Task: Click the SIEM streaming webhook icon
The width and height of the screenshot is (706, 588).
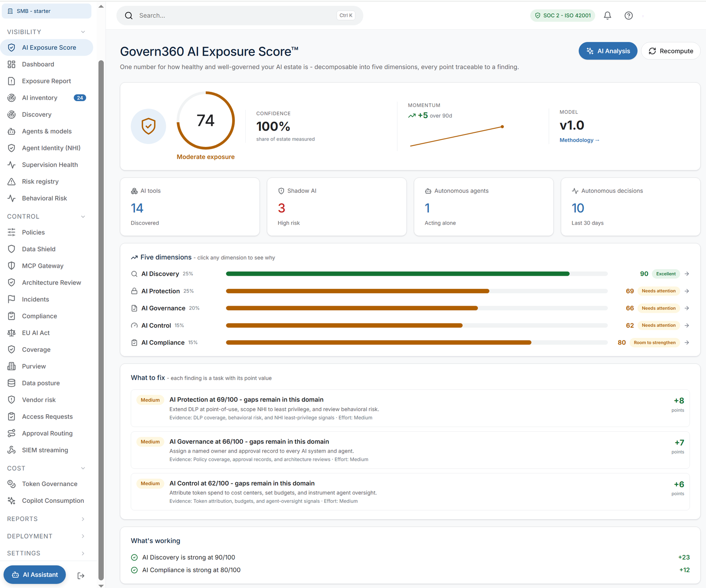Action: [11, 450]
